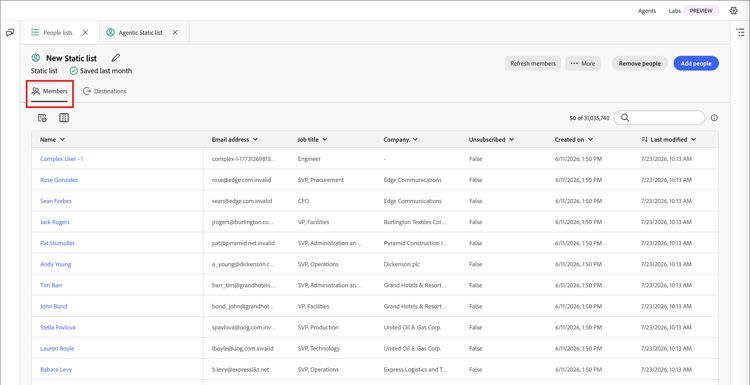
Task: Expand the Last modified column menu
Action: [x=693, y=140]
